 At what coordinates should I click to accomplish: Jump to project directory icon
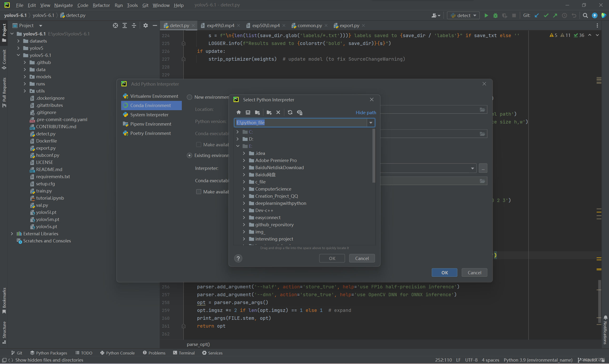257,112
